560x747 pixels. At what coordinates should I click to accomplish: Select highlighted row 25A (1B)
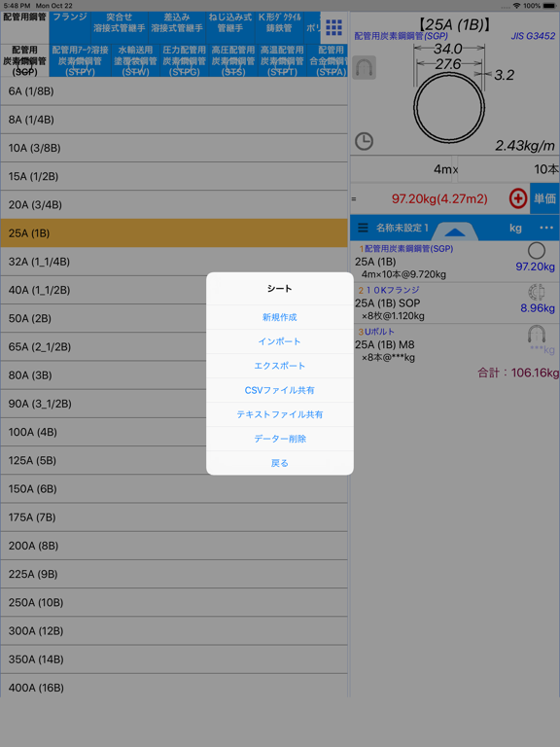point(174,233)
